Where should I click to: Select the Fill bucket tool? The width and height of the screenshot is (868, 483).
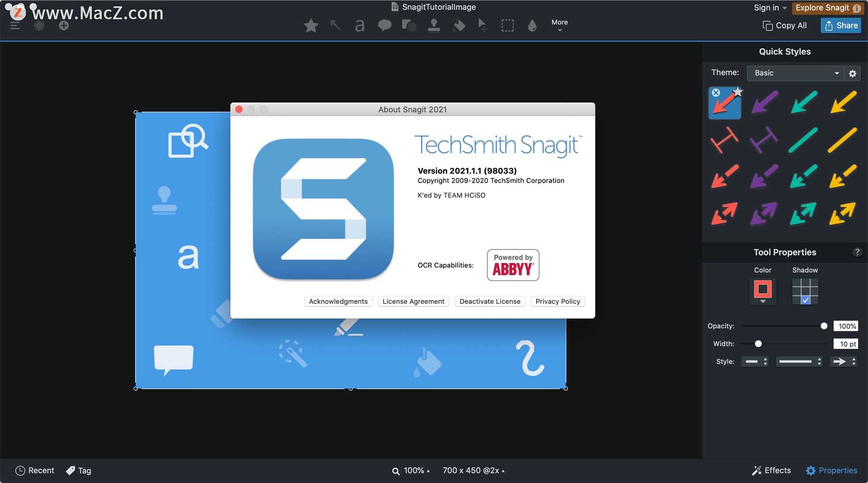[459, 26]
